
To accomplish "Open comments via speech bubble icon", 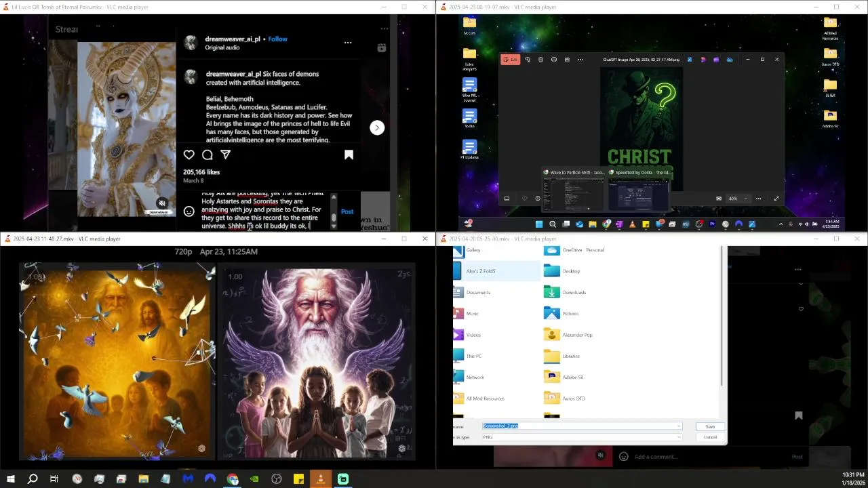I will 208,155.
